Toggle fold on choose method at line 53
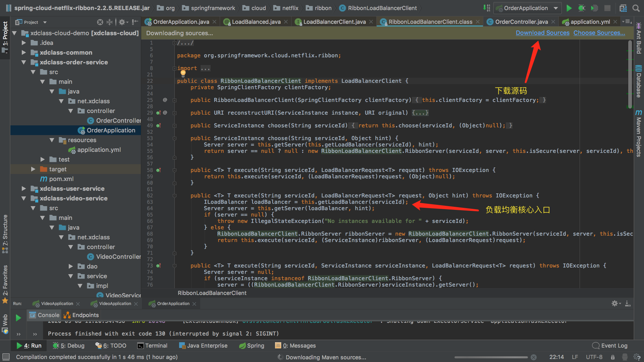 (174, 138)
